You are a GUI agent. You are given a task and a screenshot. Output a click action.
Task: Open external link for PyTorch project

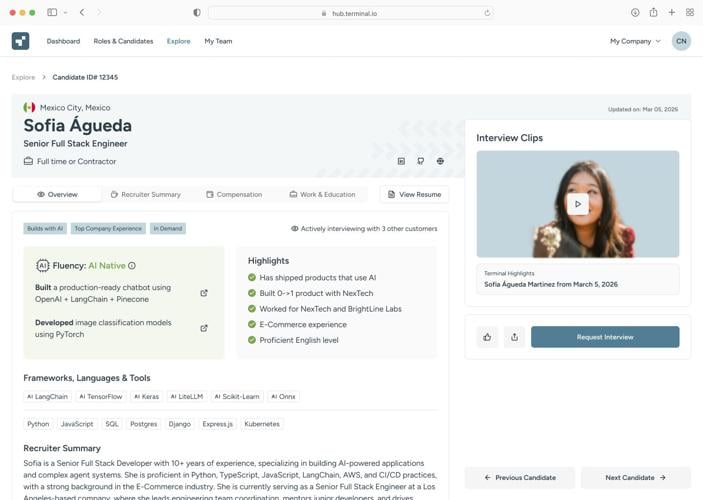point(204,328)
